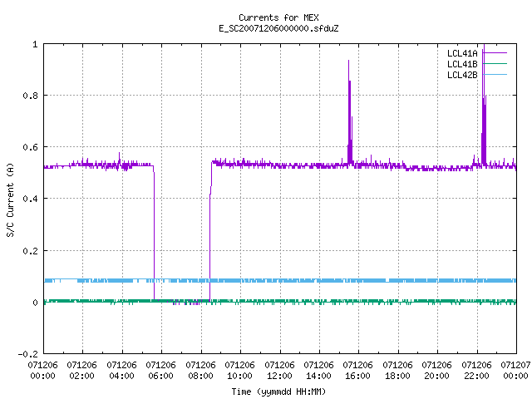Select the filename E_SC20071206000000.sfduZ
532x399 pixels.
coord(278,28)
